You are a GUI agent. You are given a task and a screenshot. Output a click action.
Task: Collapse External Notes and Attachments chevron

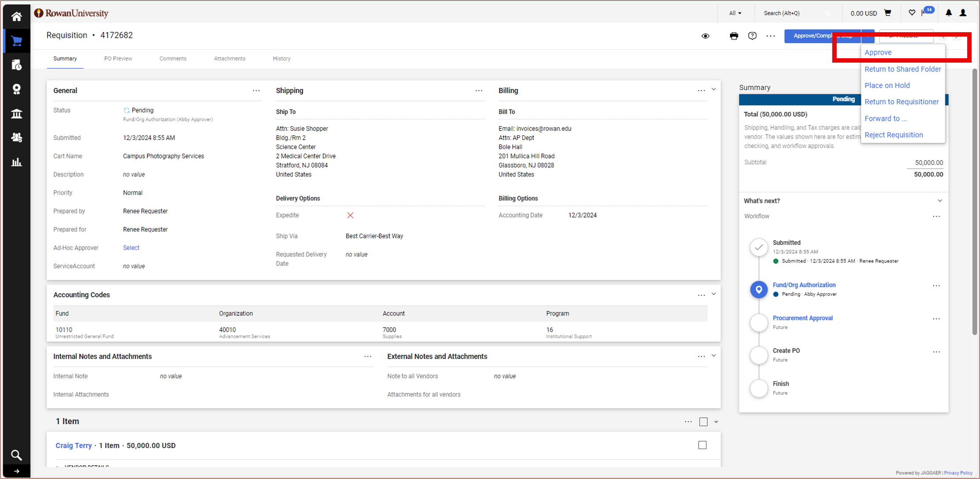[714, 356]
